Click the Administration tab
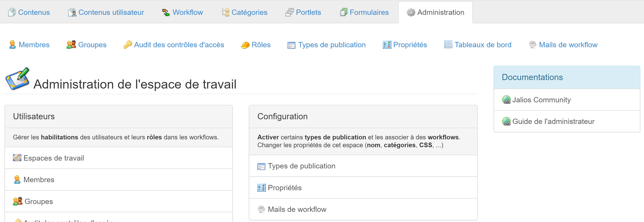This screenshot has width=644, height=222. 435,12
